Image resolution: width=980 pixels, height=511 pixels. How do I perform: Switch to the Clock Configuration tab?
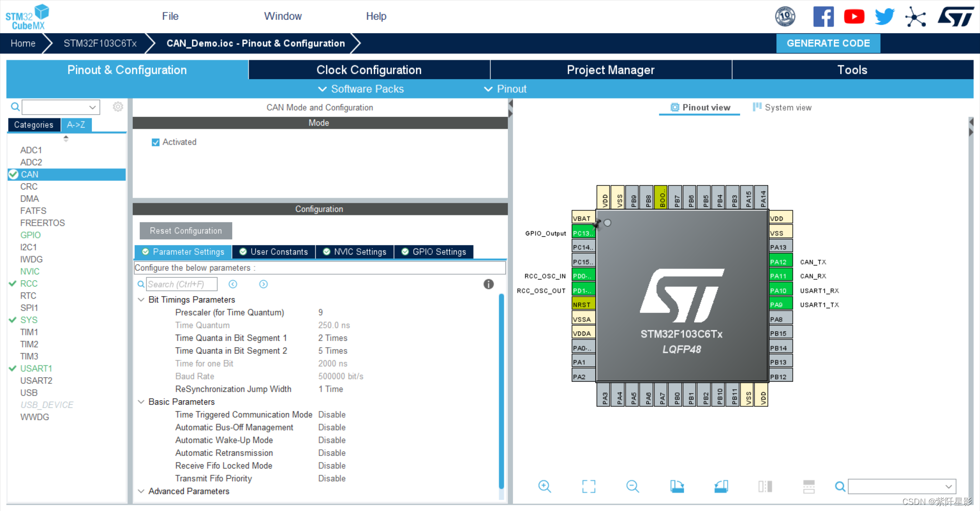(369, 70)
